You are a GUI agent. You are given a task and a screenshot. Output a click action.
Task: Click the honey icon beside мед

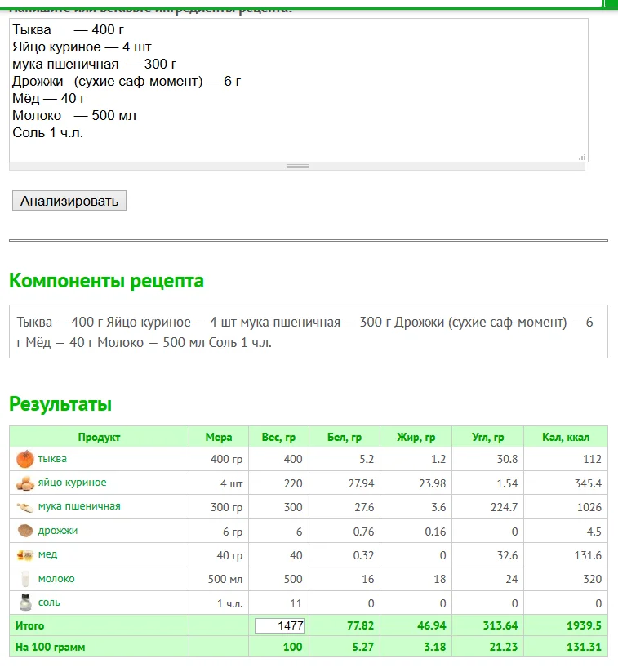[x=25, y=555]
